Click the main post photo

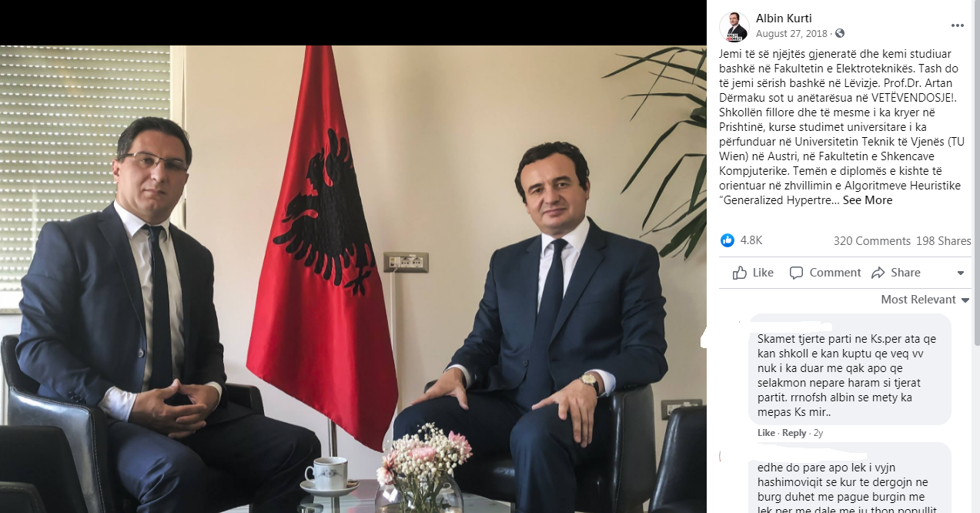click(353, 279)
